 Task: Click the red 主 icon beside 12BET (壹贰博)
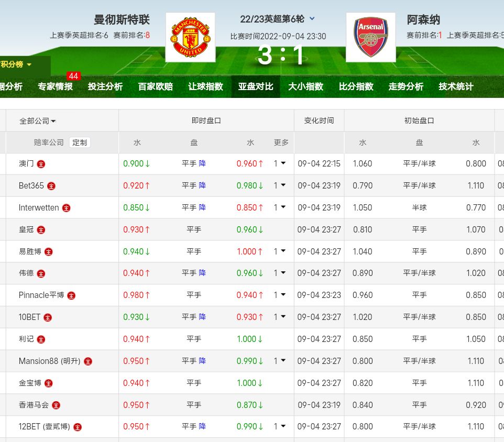pyautogui.click(x=78, y=427)
